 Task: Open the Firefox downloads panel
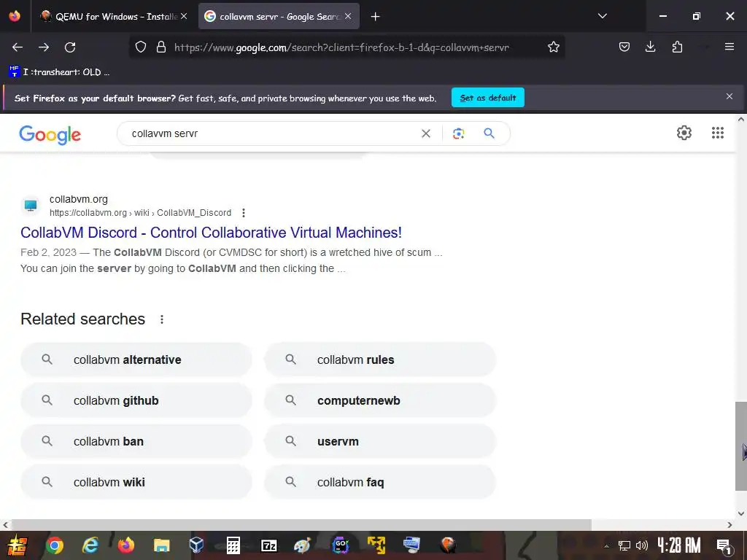pos(650,47)
